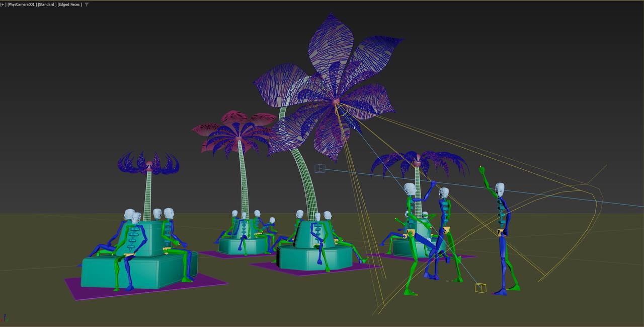Select the far-right standing figure's skull head

(500, 190)
